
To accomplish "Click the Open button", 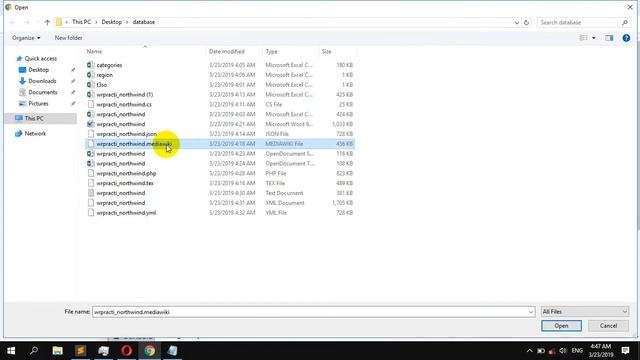I will click(x=561, y=326).
